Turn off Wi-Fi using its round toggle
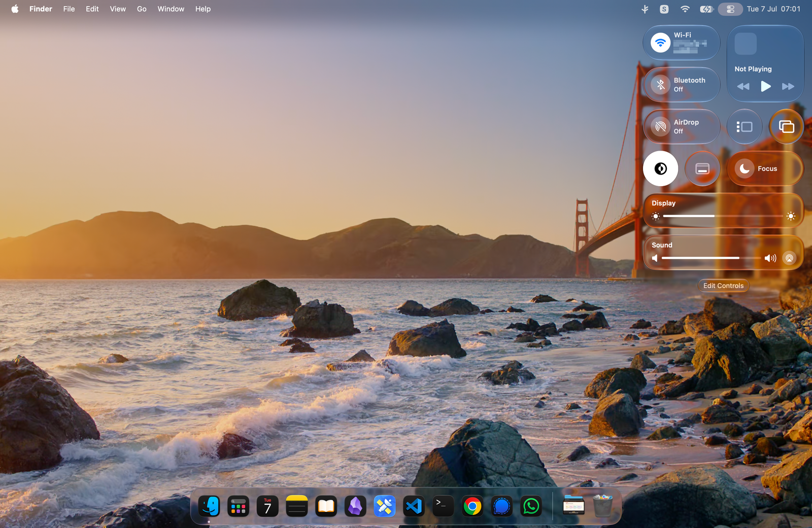This screenshot has height=528, width=812. coord(660,43)
